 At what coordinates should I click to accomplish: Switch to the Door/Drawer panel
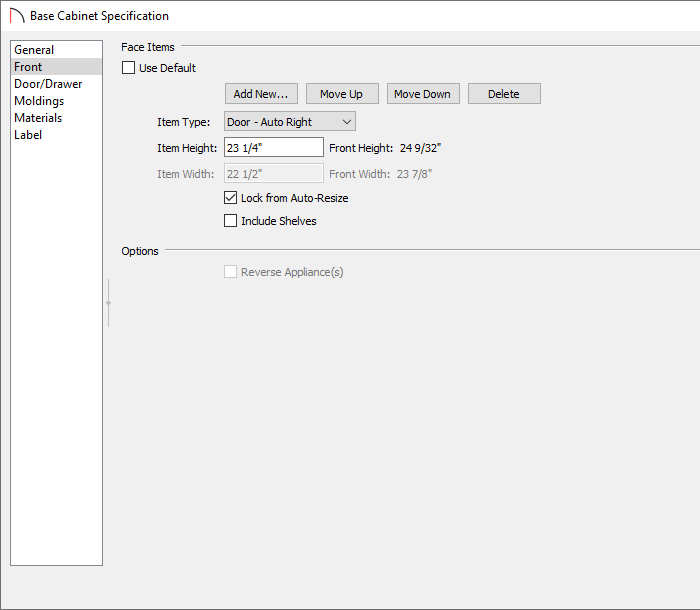56,84
